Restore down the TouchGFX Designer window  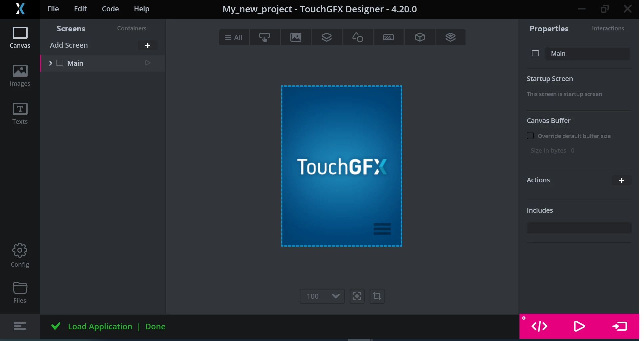point(605,9)
